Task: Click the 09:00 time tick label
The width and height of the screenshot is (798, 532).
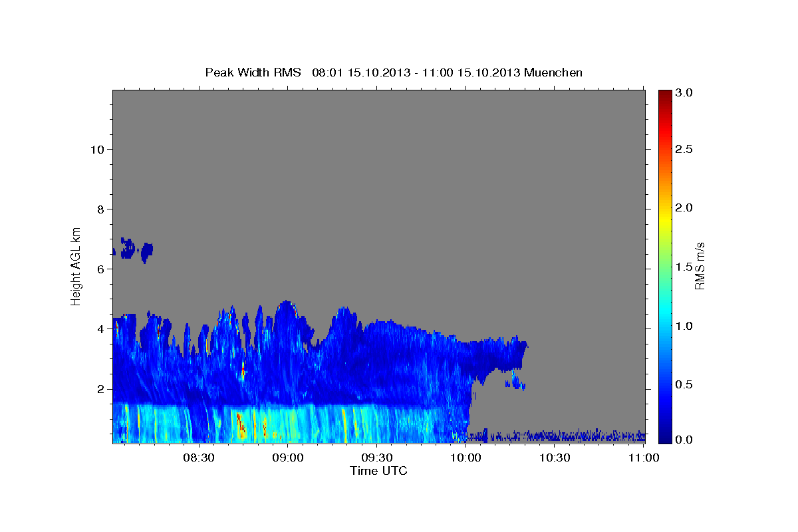Action: [288, 458]
